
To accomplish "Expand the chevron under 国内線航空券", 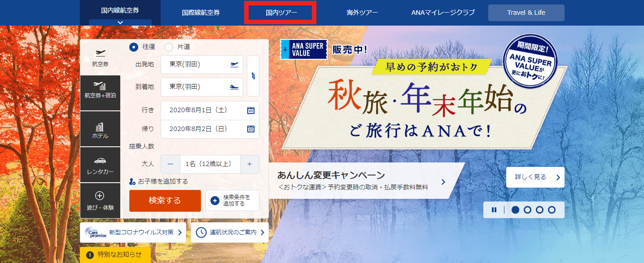I will tap(120, 22).
